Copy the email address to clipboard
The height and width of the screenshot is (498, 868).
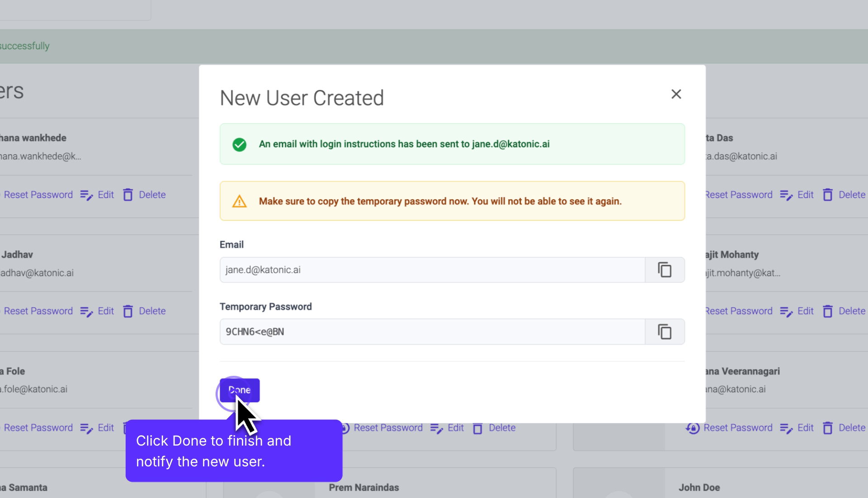[665, 270]
